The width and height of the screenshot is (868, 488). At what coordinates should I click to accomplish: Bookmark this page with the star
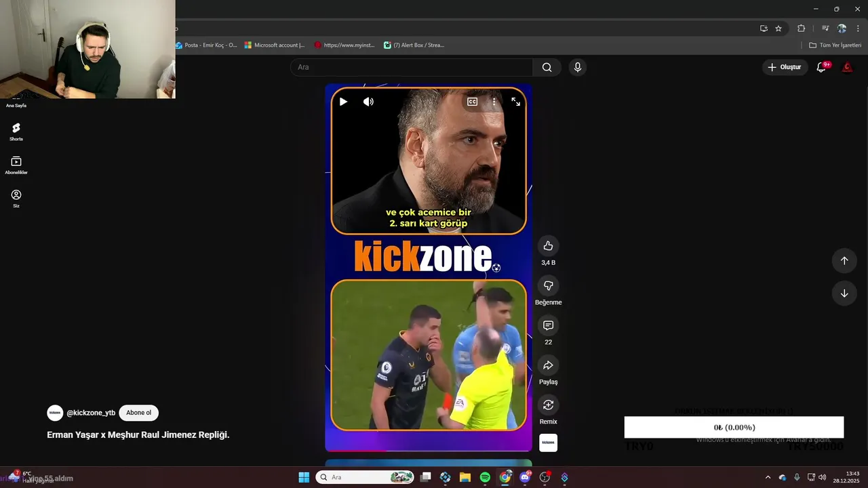[x=778, y=28]
